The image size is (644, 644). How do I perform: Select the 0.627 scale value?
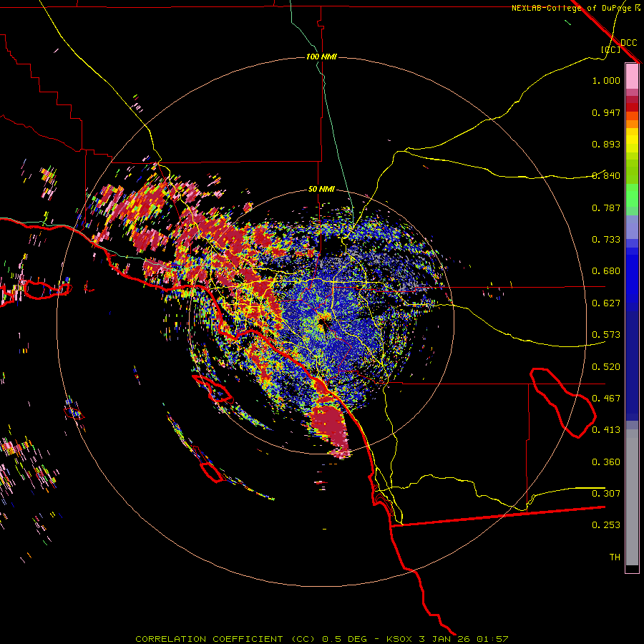click(x=606, y=303)
